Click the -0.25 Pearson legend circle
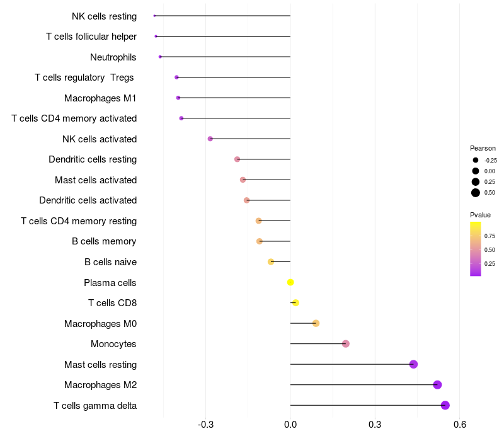This screenshot has height=441, width=504. pyautogui.click(x=476, y=160)
